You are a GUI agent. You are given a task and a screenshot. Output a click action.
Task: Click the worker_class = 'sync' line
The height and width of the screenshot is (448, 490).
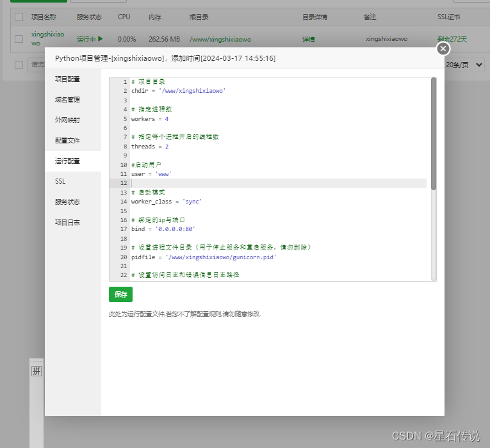tap(167, 202)
